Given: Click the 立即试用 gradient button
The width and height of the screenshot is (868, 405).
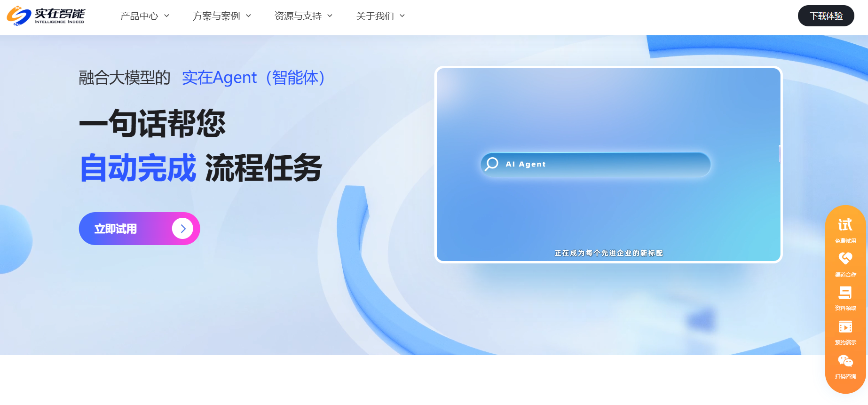Looking at the screenshot, I should point(140,229).
